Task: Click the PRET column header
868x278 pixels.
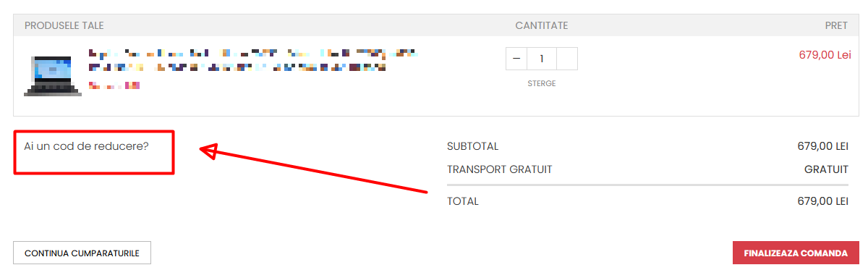Action: pos(836,25)
